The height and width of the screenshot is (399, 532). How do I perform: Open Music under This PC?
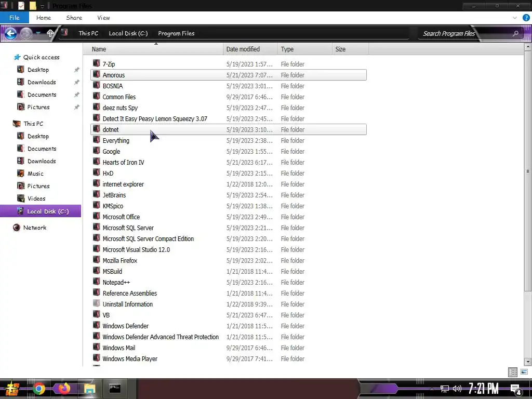pos(35,174)
